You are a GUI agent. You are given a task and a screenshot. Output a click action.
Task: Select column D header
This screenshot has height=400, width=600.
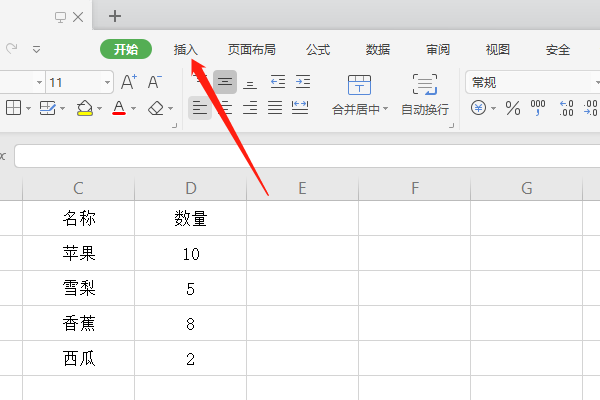coord(191,188)
